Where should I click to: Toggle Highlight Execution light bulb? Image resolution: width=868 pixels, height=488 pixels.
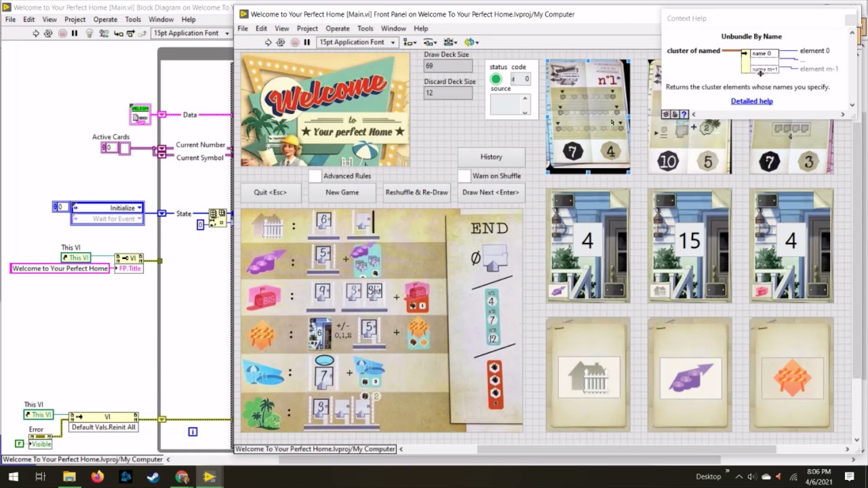coord(89,33)
